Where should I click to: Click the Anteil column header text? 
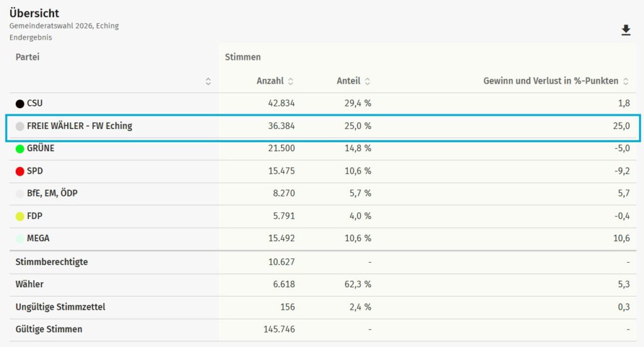348,81
